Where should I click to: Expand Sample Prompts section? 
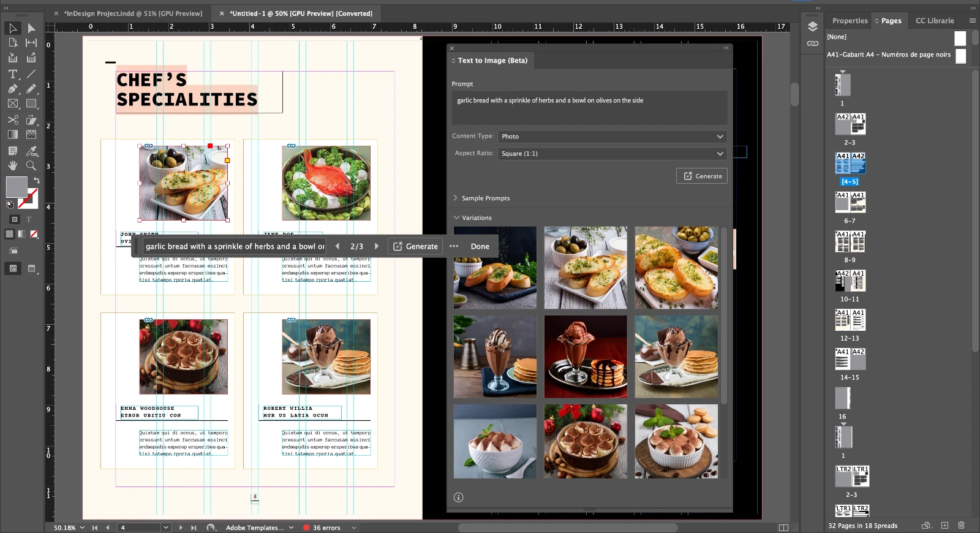coord(456,198)
